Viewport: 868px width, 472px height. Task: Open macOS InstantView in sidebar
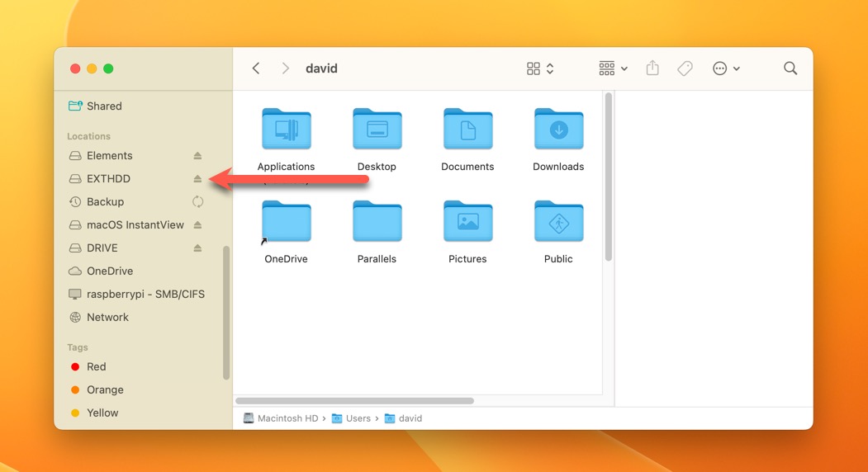click(x=135, y=224)
